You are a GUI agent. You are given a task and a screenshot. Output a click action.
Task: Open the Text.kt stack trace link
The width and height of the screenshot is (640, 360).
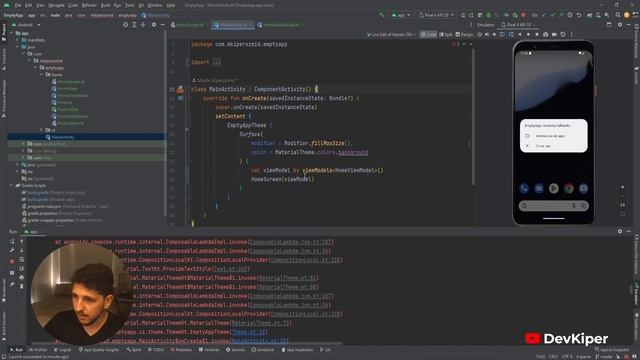point(231,269)
